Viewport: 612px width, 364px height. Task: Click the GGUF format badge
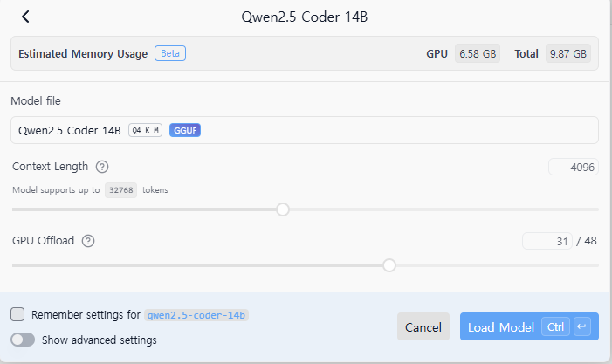point(185,130)
